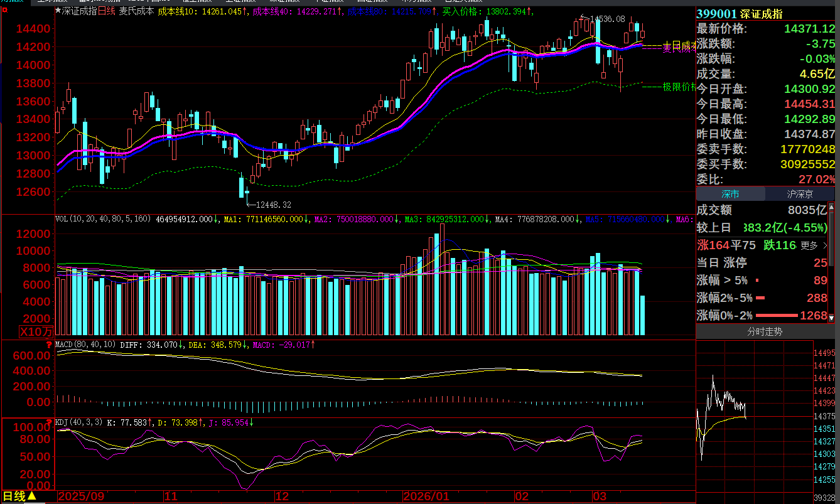The image size is (840, 504).
Task: Click the X10万 volume unit label
Action: click(x=36, y=331)
